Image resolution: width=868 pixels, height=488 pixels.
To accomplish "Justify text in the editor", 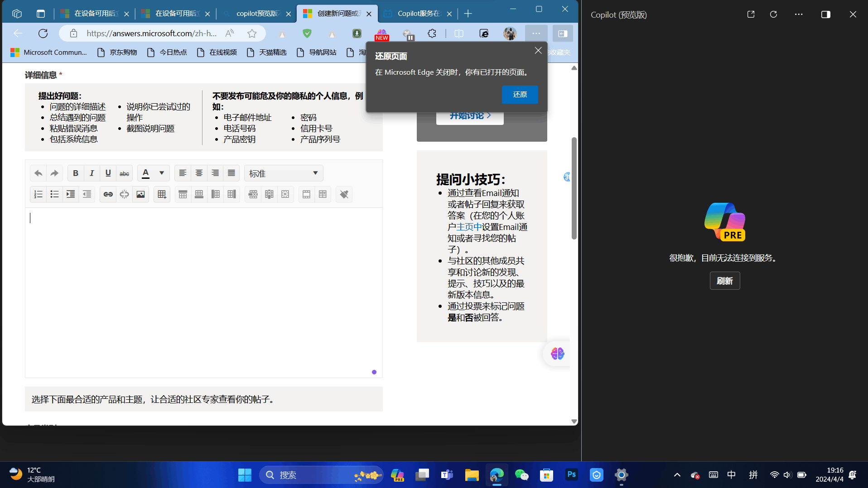I will pos(231,173).
